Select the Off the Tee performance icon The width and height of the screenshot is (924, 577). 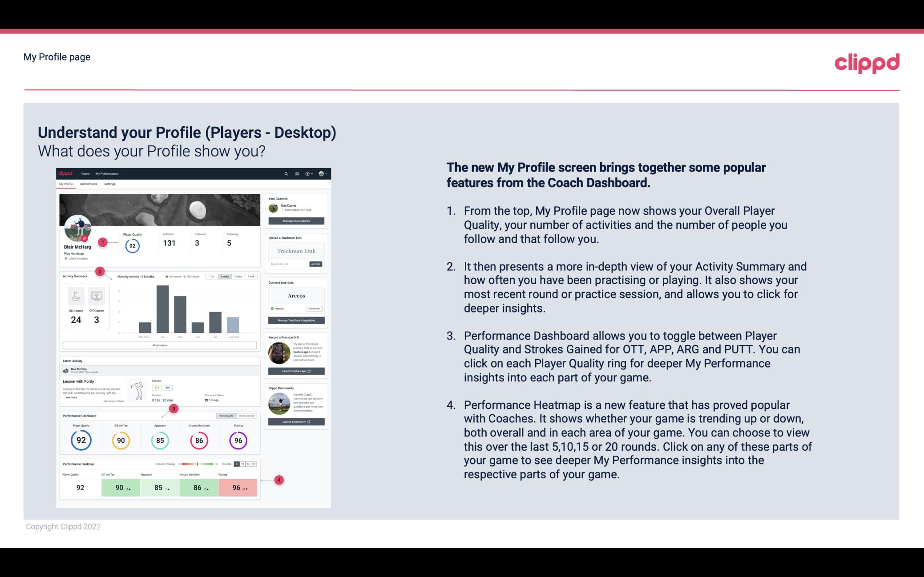click(x=121, y=439)
